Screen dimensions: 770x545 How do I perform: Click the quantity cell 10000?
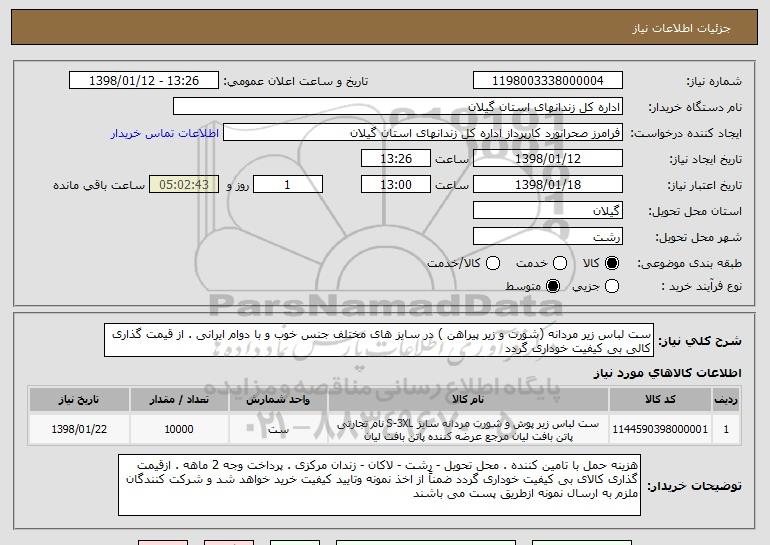click(x=179, y=429)
